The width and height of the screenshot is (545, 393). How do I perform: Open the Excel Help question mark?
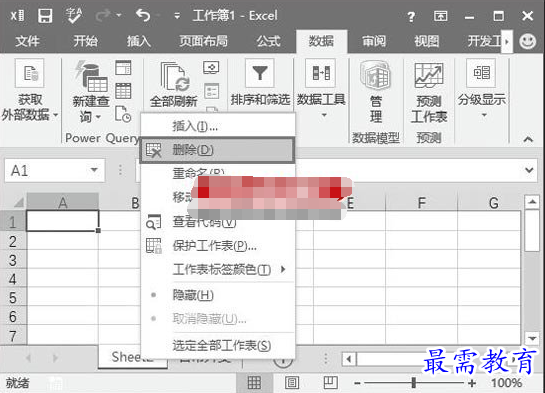point(411,16)
